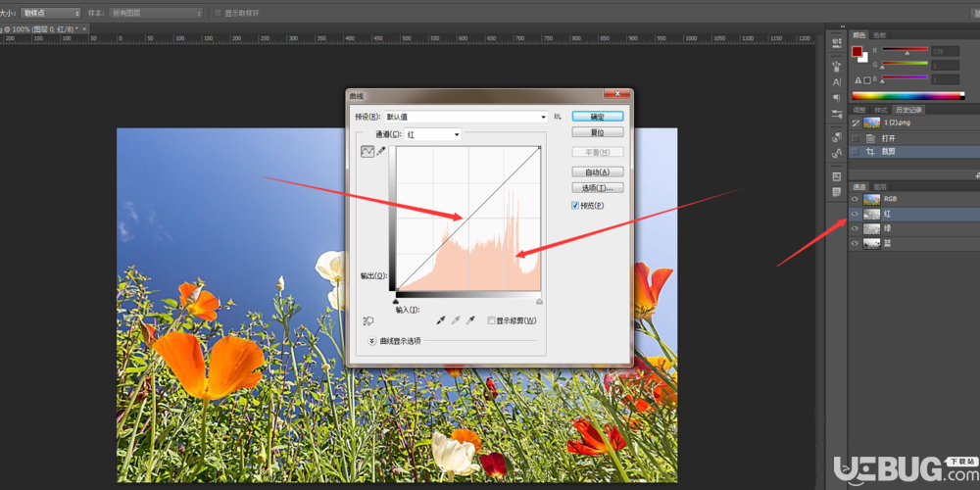Pick the white point eyedropper
This screenshot has height=490, width=980.
(x=471, y=320)
